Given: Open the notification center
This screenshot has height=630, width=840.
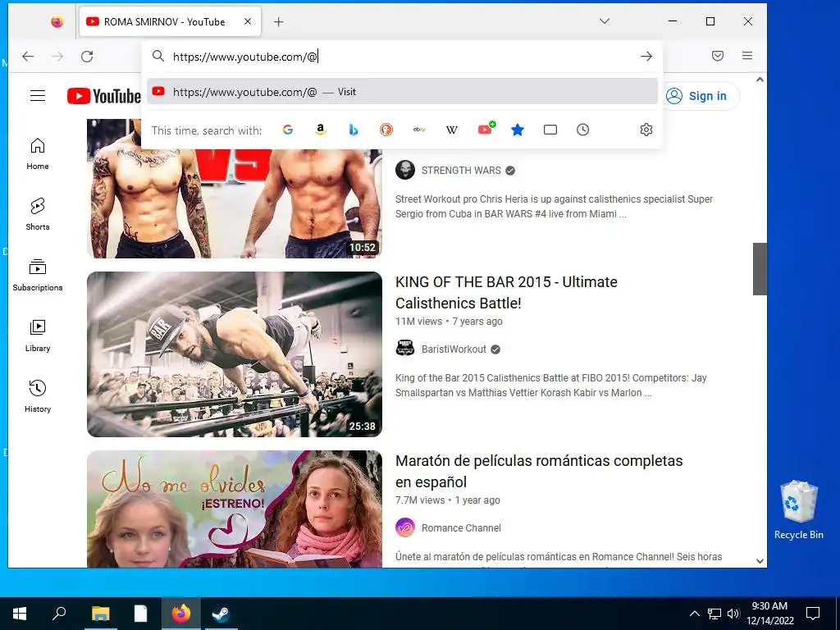Looking at the screenshot, I should [813, 614].
